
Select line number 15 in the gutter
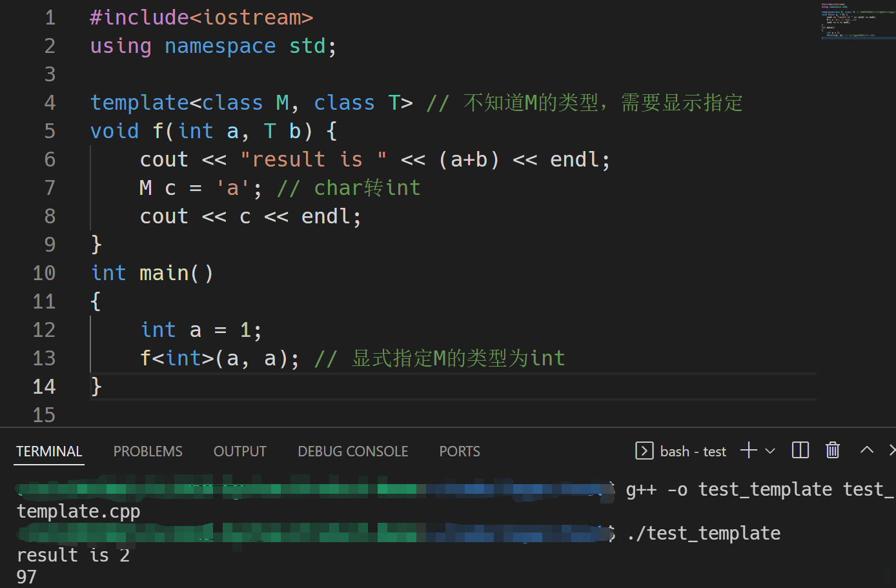[x=44, y=415]
